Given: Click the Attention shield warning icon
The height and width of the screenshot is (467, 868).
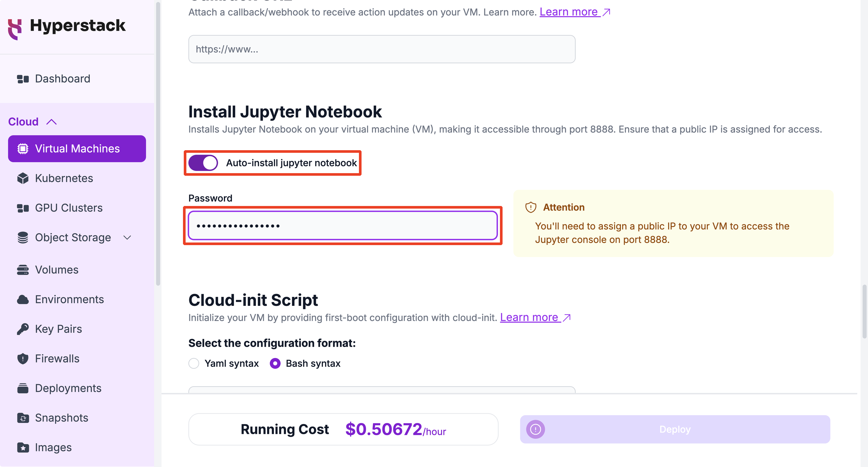Looking at the screenshot, I should [531, 207].
